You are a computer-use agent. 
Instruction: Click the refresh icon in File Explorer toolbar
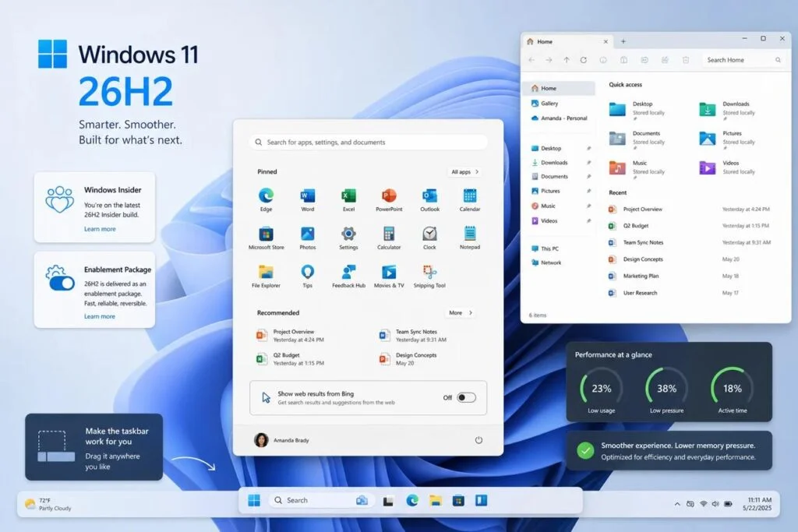583,60
